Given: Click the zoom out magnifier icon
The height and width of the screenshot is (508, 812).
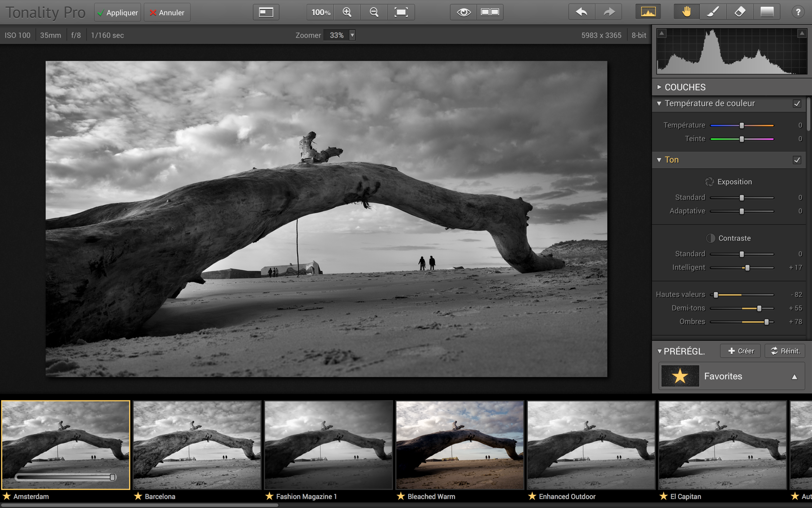Looking at the screenshot, I should pos(374,12).
